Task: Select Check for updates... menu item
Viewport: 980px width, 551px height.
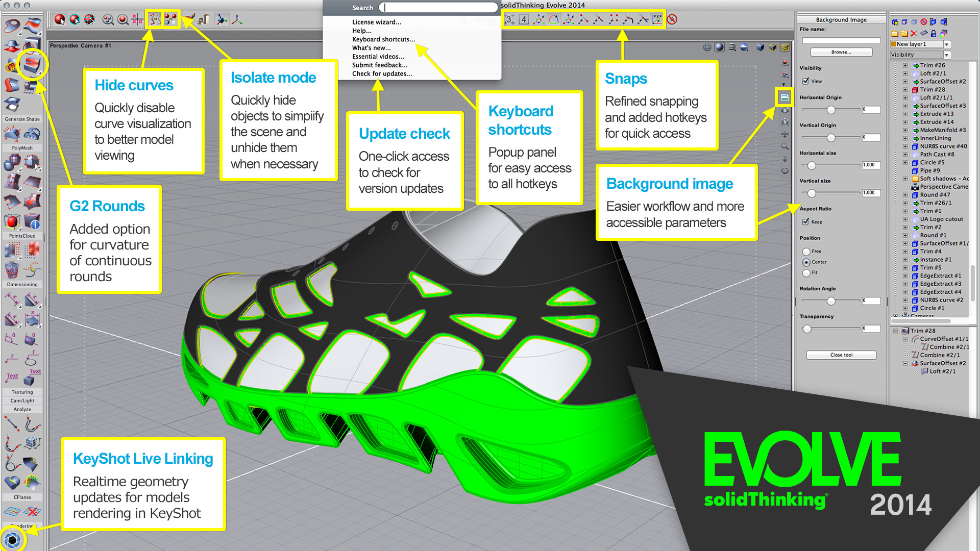Action: [381, 74]
